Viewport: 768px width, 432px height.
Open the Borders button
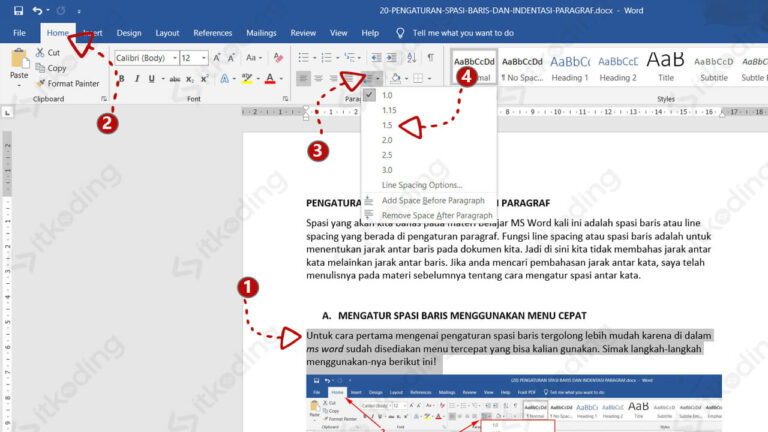click(x=418, y=78)
